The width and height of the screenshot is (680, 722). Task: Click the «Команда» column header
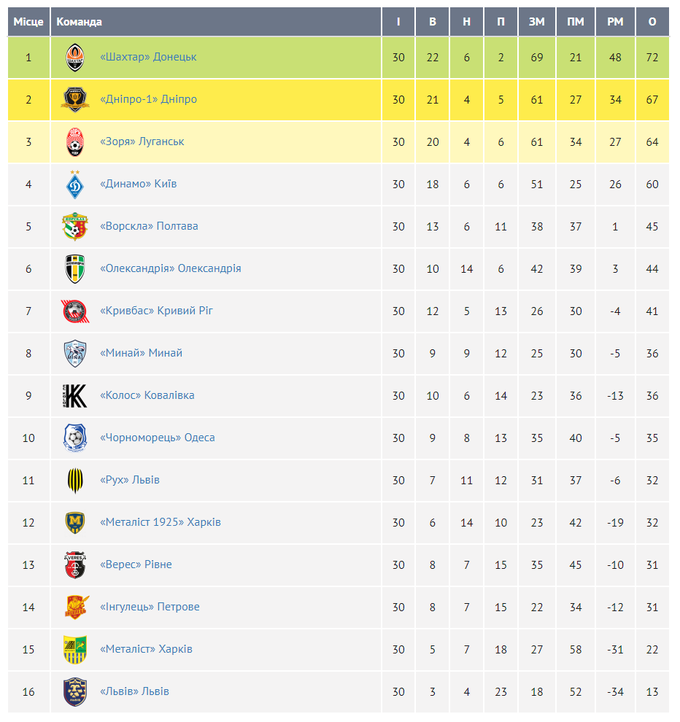[x=79, y=22]
